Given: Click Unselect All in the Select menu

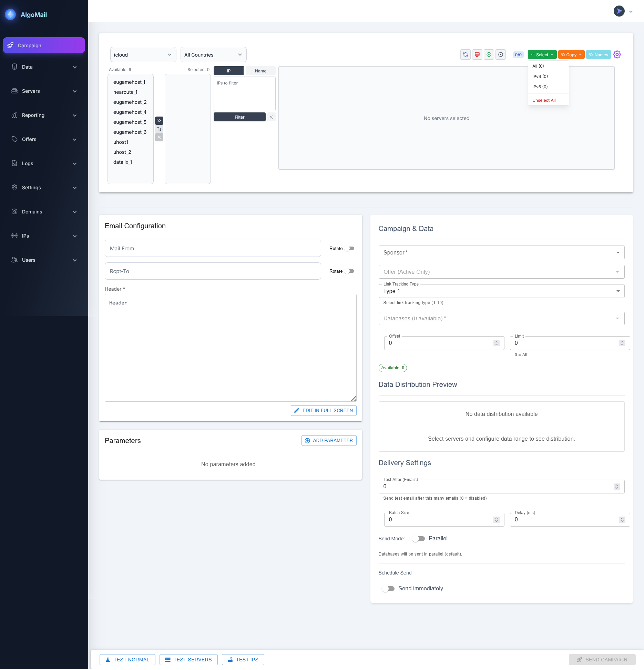Looking at the screenshot, I should point(544,100).
